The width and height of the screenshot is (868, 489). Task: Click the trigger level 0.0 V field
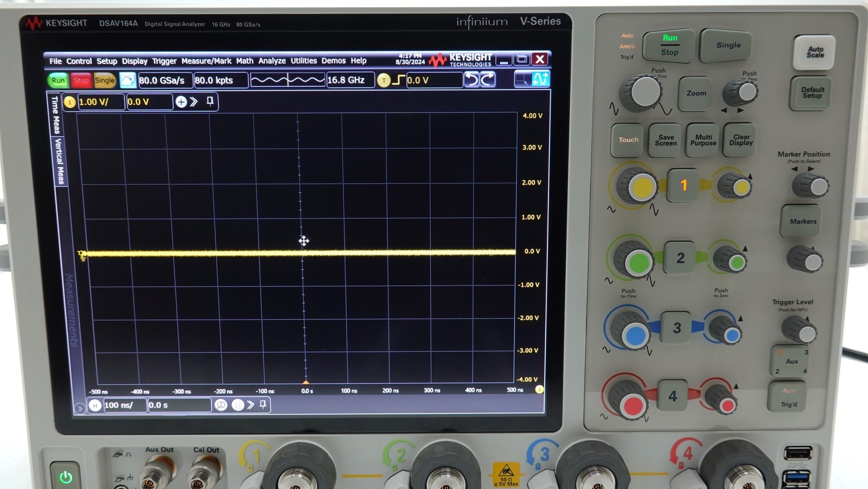434,80
